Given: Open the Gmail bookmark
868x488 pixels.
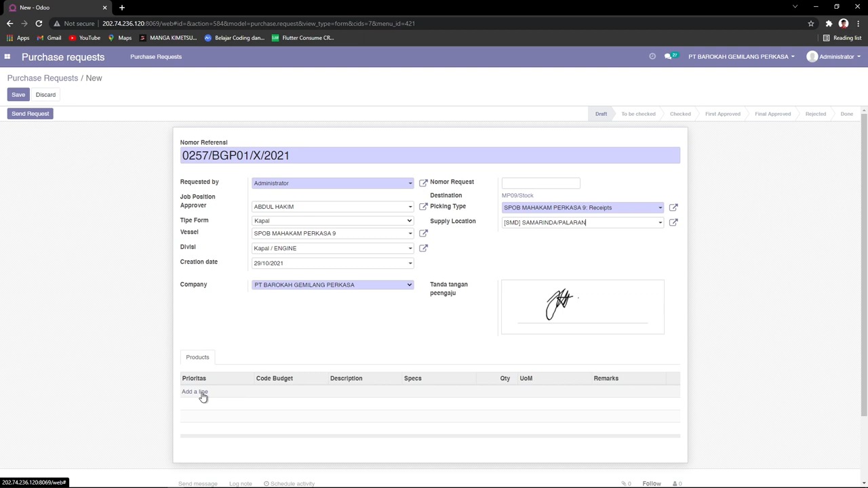Looking at the screenshot, I should click(50, 38).
